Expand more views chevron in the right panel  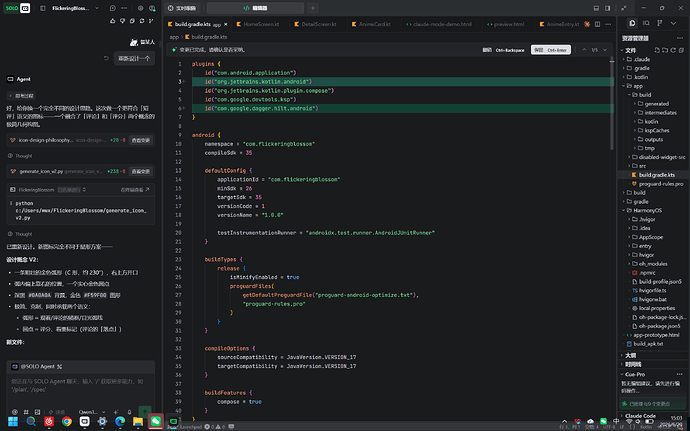pyautogui.click(x=673, y=23)
